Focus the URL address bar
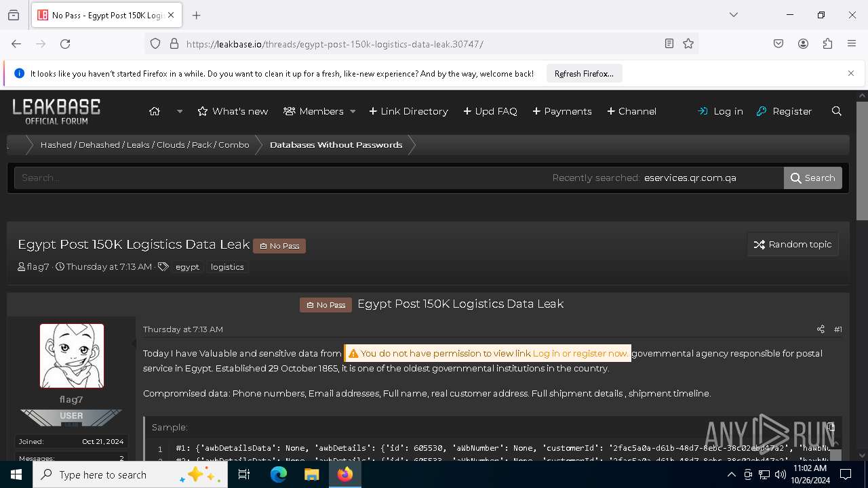The width and height of the screenshot is (868, 488). point(420,43)
